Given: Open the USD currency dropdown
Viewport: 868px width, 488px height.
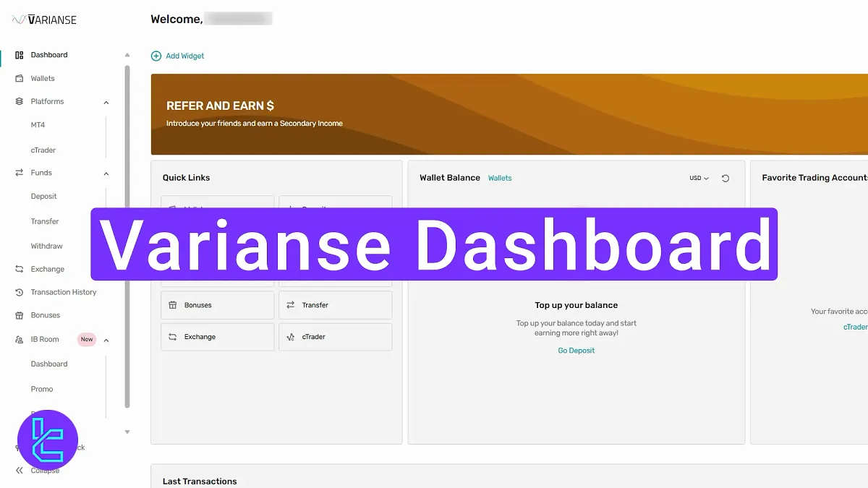Looking at the screenshot, I should (x=697, y=178).
